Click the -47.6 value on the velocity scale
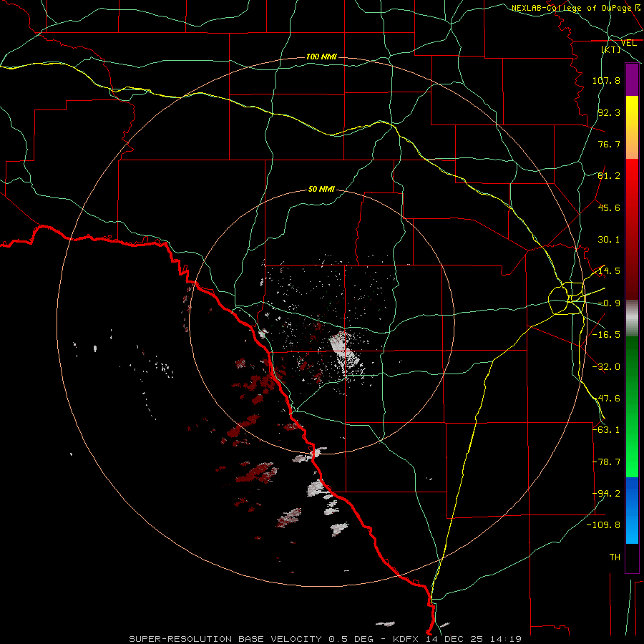Screen dimensions: 644x644 tap(606, 399)
